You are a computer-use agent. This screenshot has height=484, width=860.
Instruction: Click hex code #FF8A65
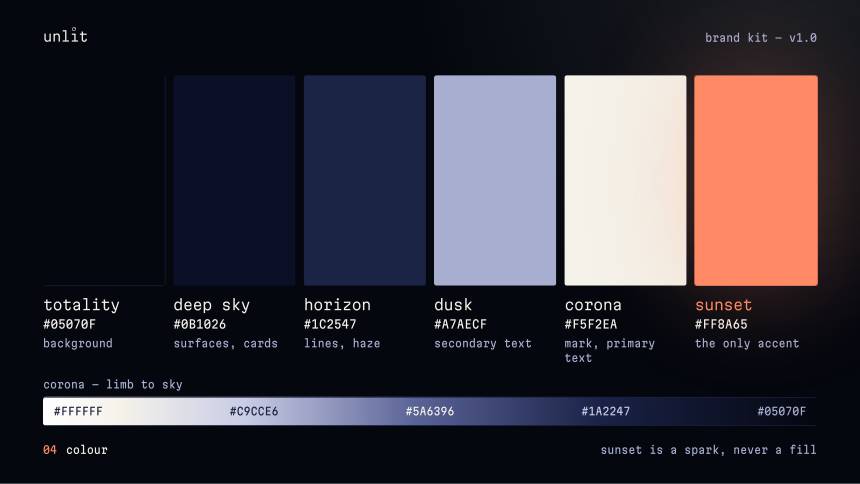pyautogui.click(x=721, y=324)
